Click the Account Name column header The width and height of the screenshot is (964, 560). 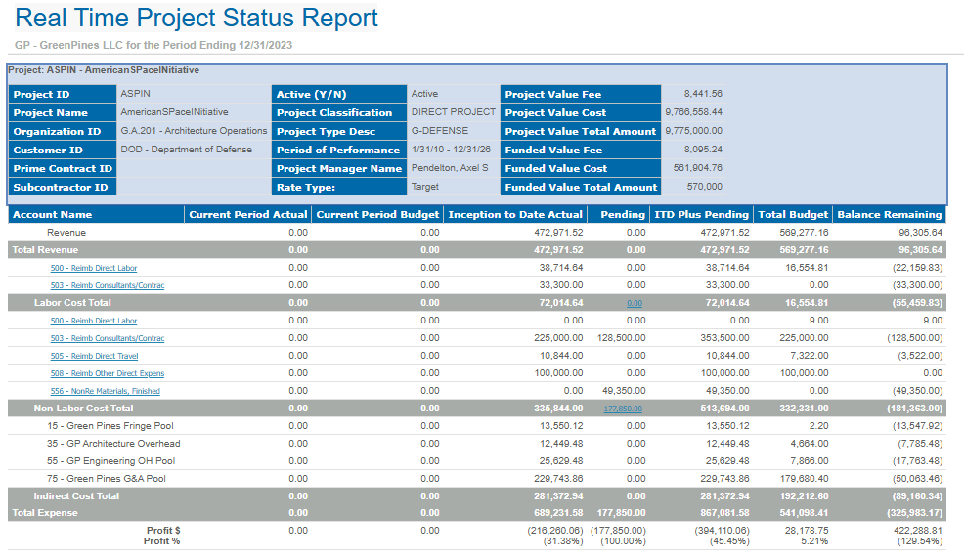click(x=53, y=215)
